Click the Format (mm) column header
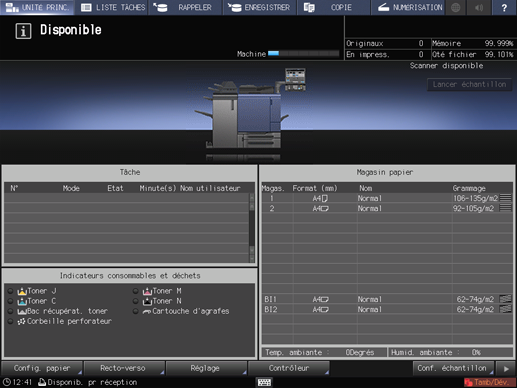The height and width of the screenshot is (388, 517). click(x=315, y=188)
